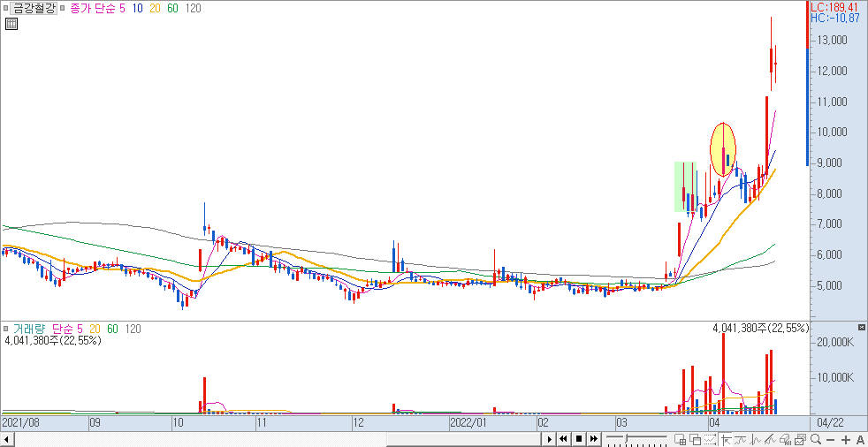Select the 10-day moving average label
The image size is (868, 447).
[x=137, y=8]
